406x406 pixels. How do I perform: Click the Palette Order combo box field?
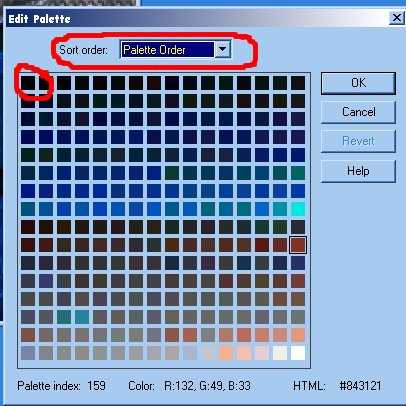[x=175, y=50]
